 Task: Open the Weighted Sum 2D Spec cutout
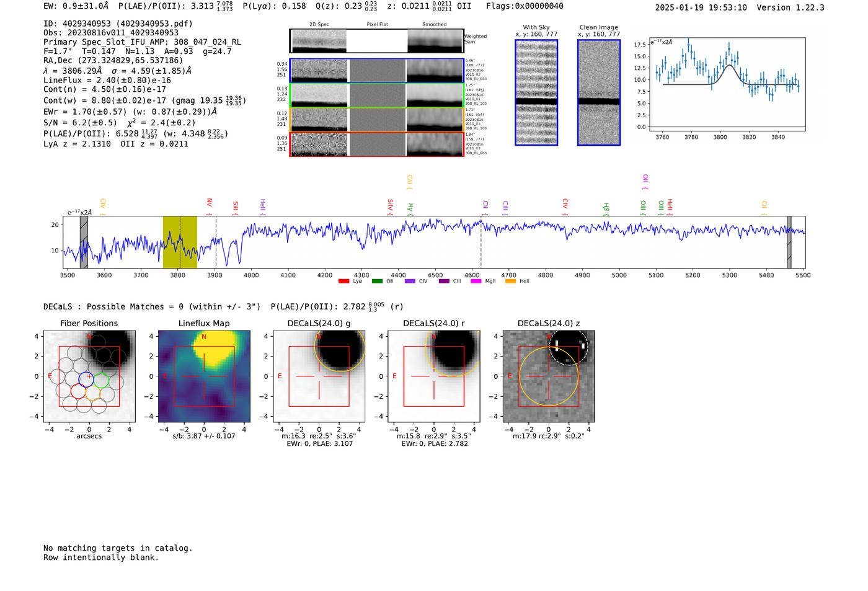[319, 41]
